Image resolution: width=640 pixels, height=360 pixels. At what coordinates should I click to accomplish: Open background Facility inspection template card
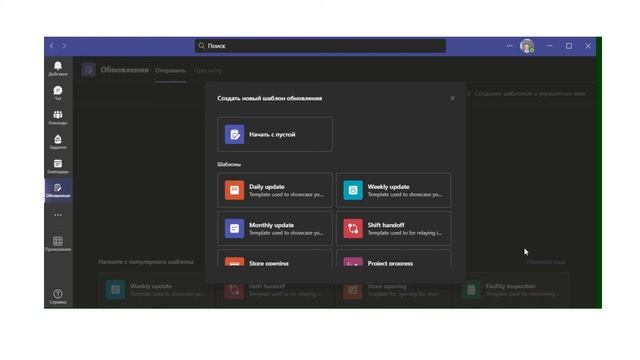[512, 289]
